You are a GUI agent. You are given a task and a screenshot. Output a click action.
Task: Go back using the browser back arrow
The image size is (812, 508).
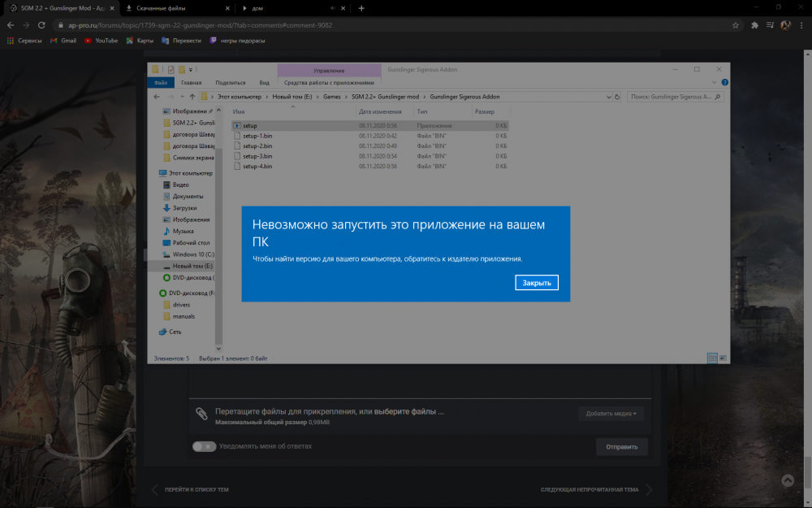10,25
